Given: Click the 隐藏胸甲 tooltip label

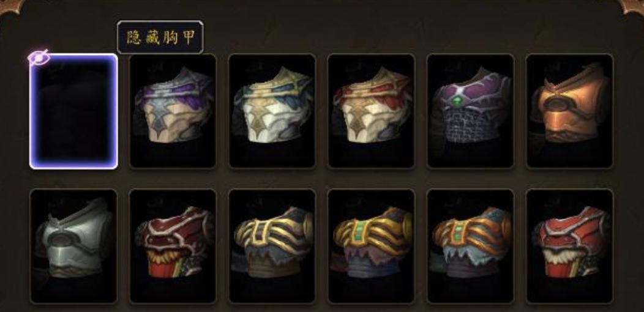Looking at the screenshot, I should (x=160, y=37).
